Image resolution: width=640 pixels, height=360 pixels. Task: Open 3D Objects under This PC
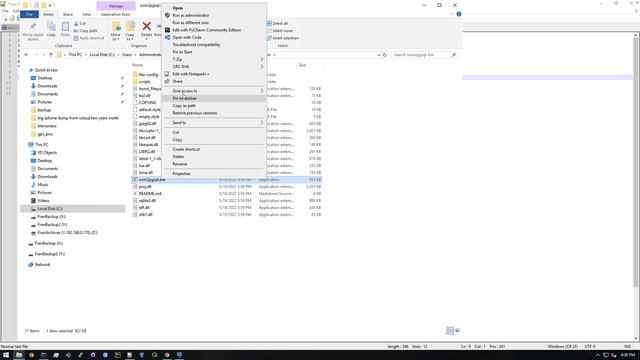tap(47, 153)
